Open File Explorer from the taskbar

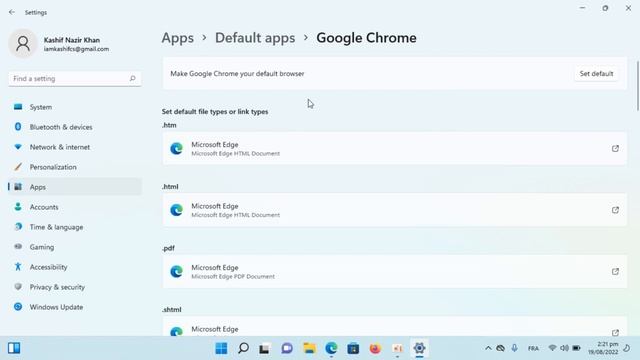tap(309, 348)
